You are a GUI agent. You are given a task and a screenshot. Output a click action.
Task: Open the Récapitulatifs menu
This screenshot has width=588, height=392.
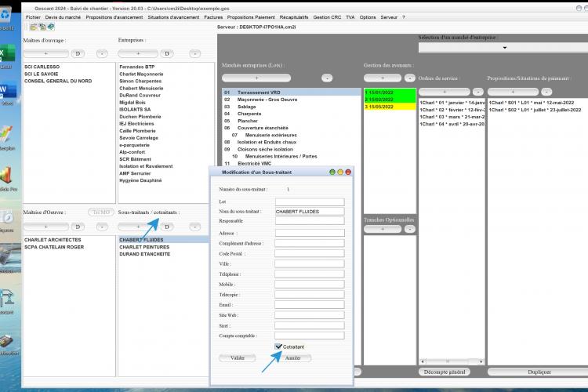tap(294, 17)
